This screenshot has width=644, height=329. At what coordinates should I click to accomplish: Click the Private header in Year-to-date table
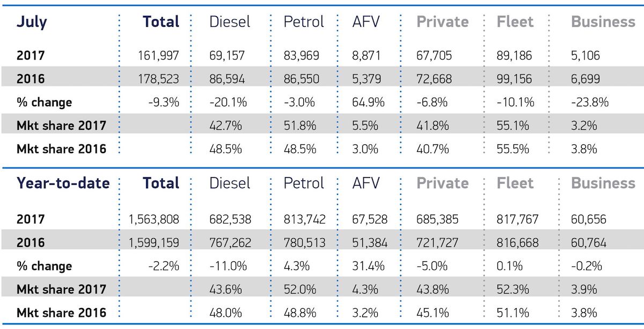click(x=443, y=184)
